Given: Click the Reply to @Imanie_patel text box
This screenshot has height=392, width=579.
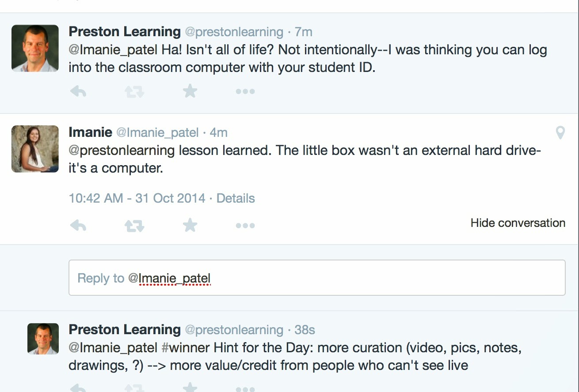Looking at the screenshot, I should pos(317,278).
